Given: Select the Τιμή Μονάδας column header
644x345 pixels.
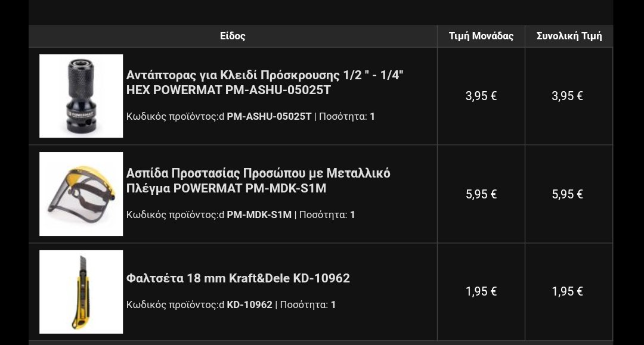Looking at the screenshot, I should [x=481, y=36].
